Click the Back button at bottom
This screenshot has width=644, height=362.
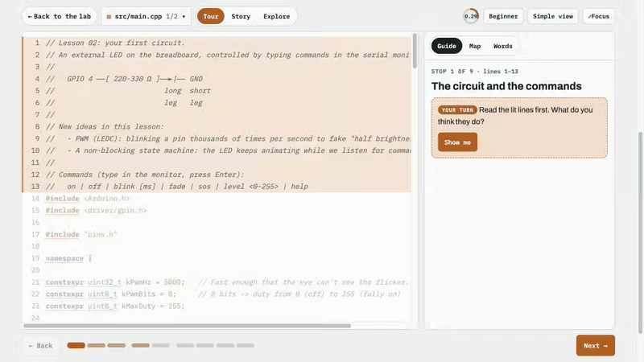pos(40,346)
